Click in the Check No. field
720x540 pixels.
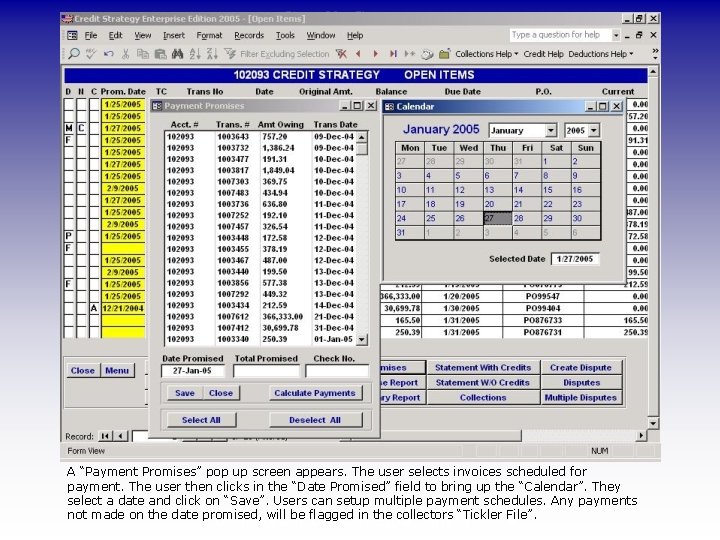(337, 371)
